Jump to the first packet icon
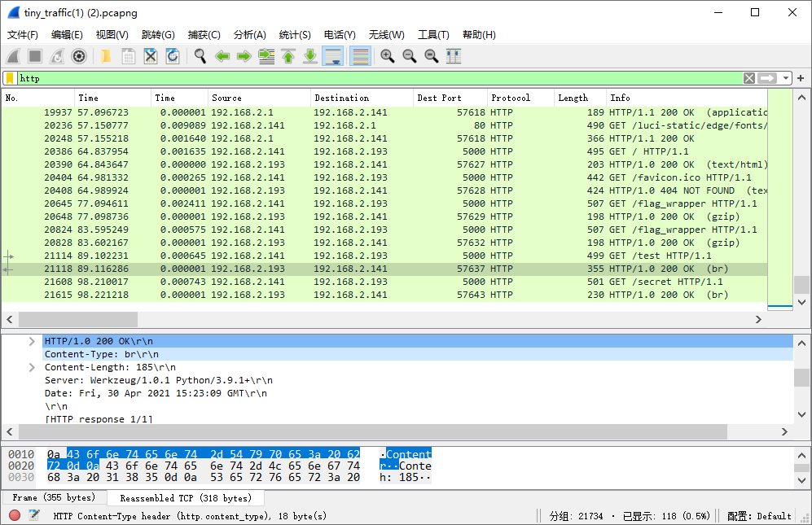Viewport: 812px width, 525px height. [288, 56]
